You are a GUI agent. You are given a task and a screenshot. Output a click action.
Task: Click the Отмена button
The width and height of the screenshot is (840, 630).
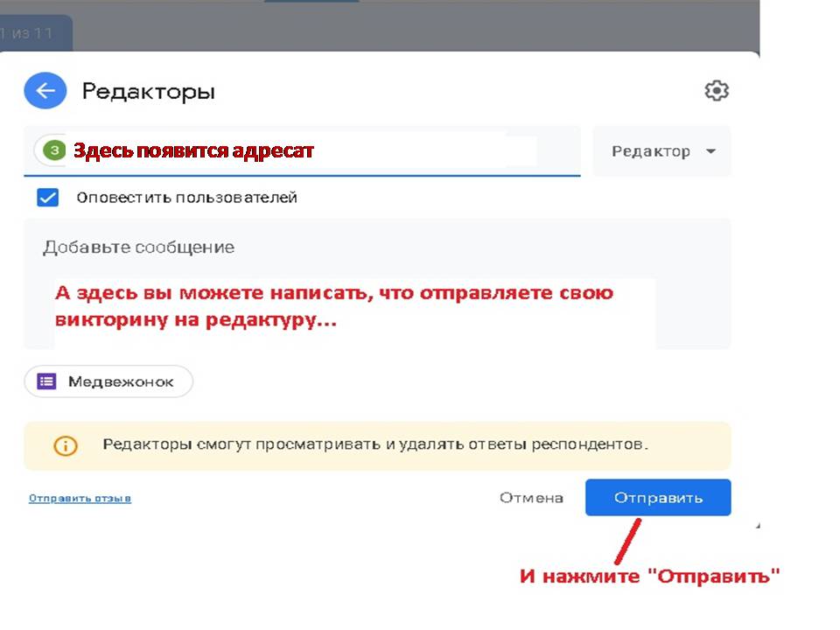(531, 498)
